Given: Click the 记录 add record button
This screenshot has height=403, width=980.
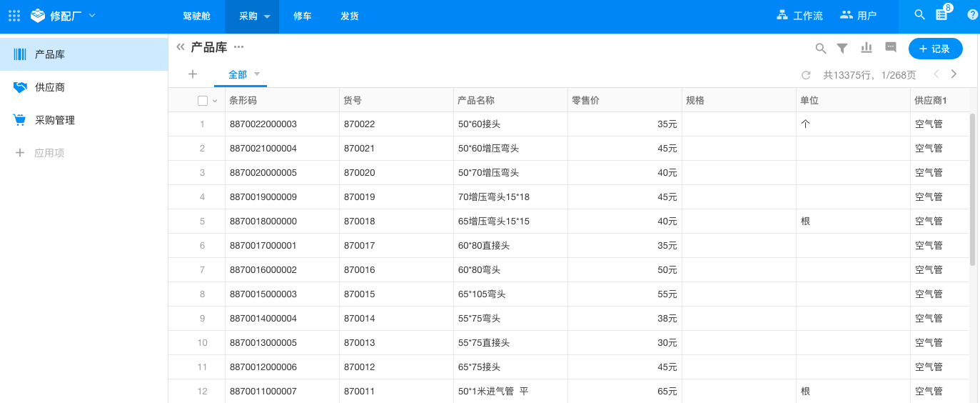Looking at the screenshot, I should tap(935, 49).
